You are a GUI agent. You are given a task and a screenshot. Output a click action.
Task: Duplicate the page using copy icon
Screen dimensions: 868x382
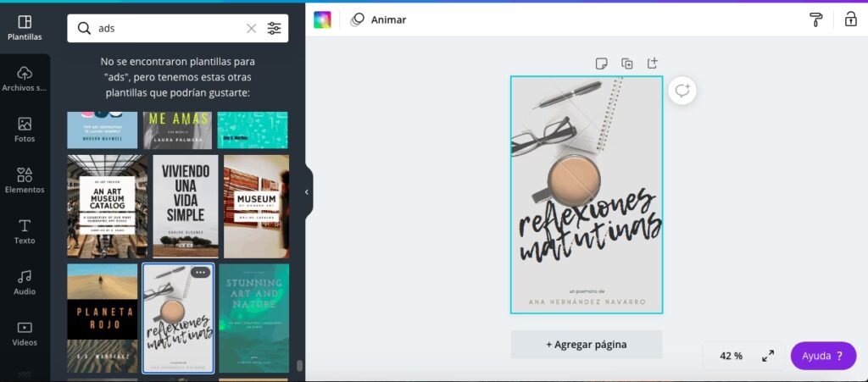click(626, 64)
